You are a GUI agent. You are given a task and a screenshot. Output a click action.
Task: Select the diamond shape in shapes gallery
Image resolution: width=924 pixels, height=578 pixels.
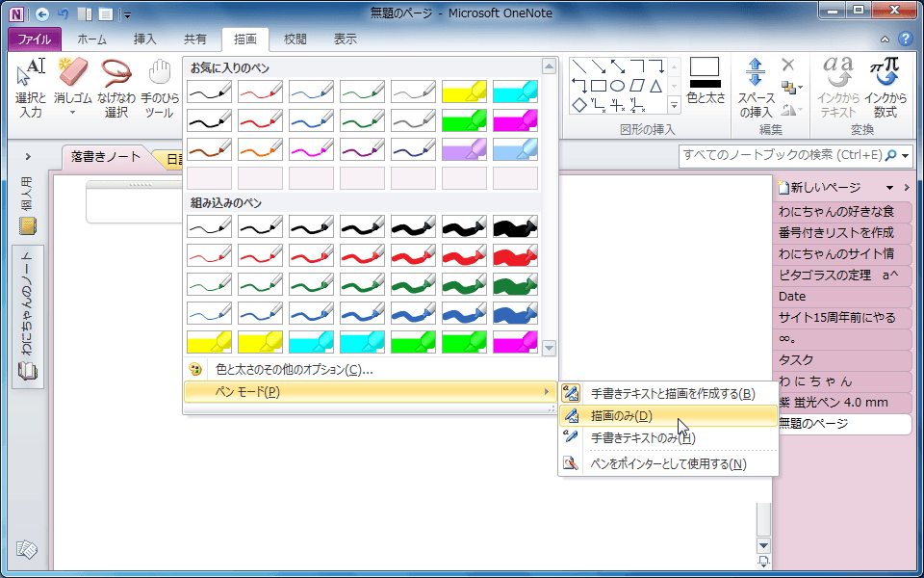(x=579, y=106)
